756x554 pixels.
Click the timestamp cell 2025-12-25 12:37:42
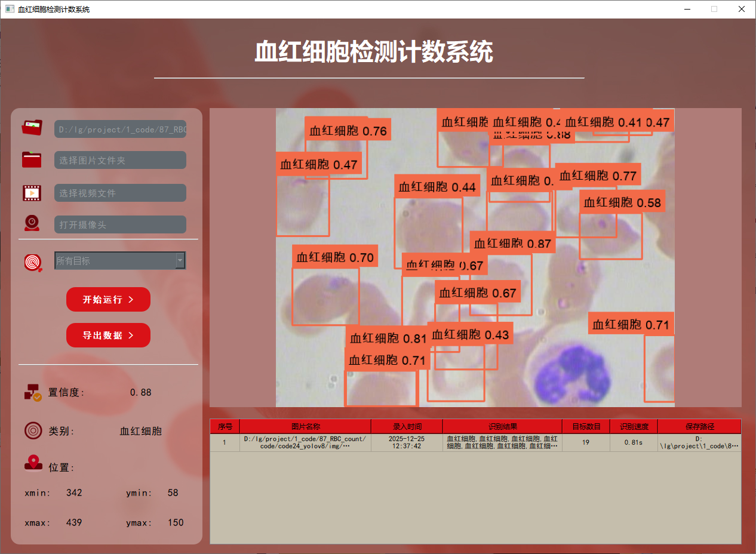407,442
